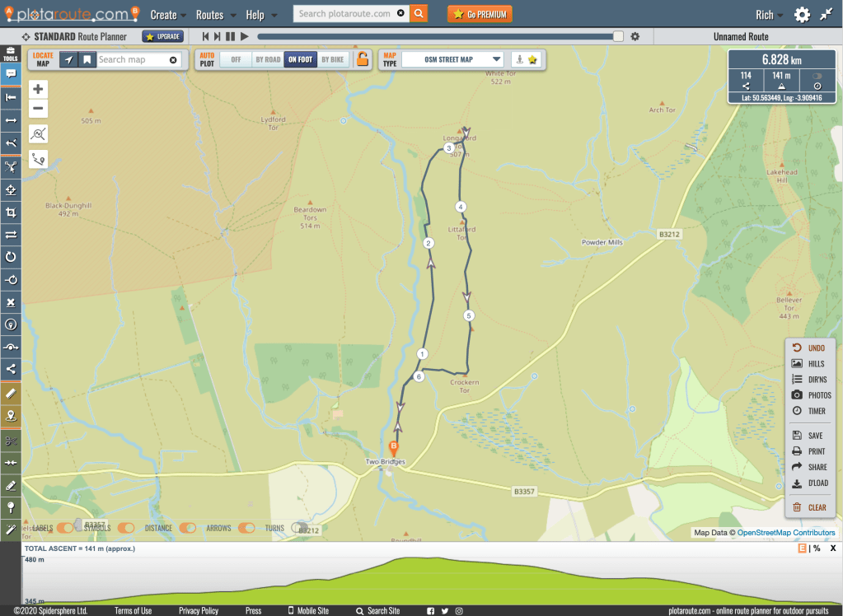Toggle the Arrows switch
This screenshot has width=843, height=616.
pyautogui.click(x=247, y=528)
